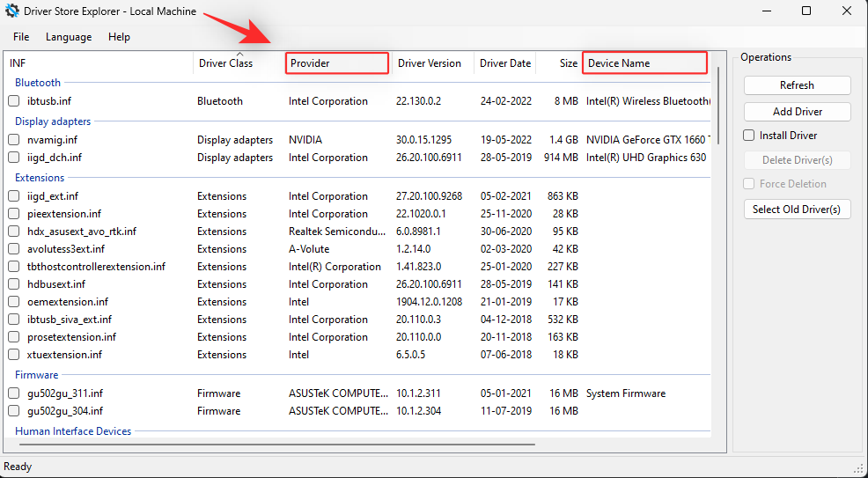Select the A-Volute provider cell
Viewport: 868px width, 478px height.
point(309,249)
